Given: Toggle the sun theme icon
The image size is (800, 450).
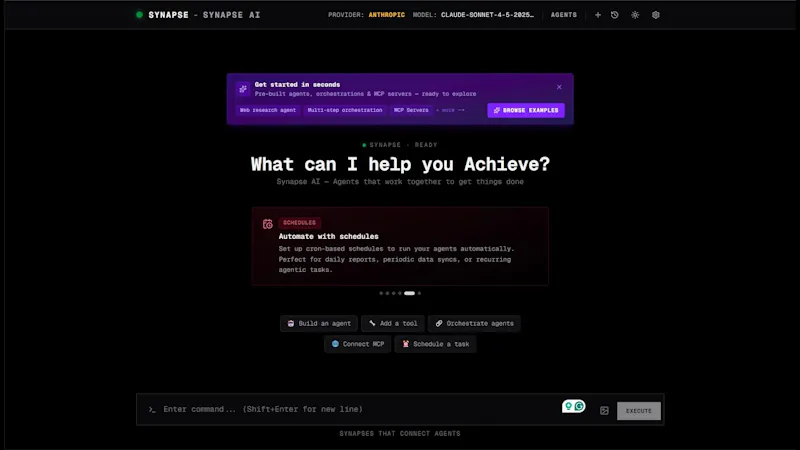Looking at the screenshot, I should (x=635, y=15).
